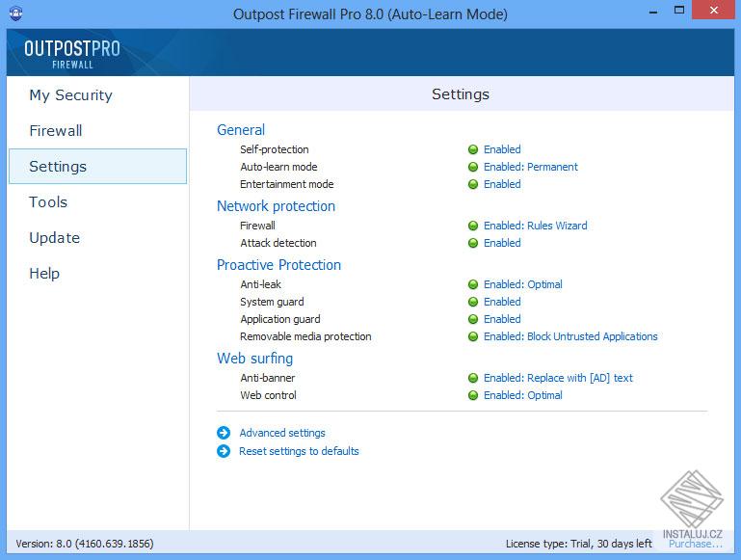Click Enabled: Optimal link for Anti-leak

522,284
